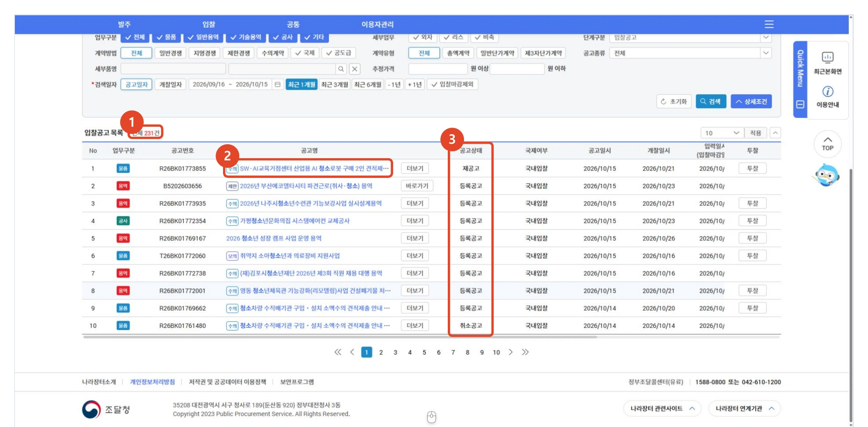
Task: Open 개인정보처리방침 footer link
Action: point(152,382)
